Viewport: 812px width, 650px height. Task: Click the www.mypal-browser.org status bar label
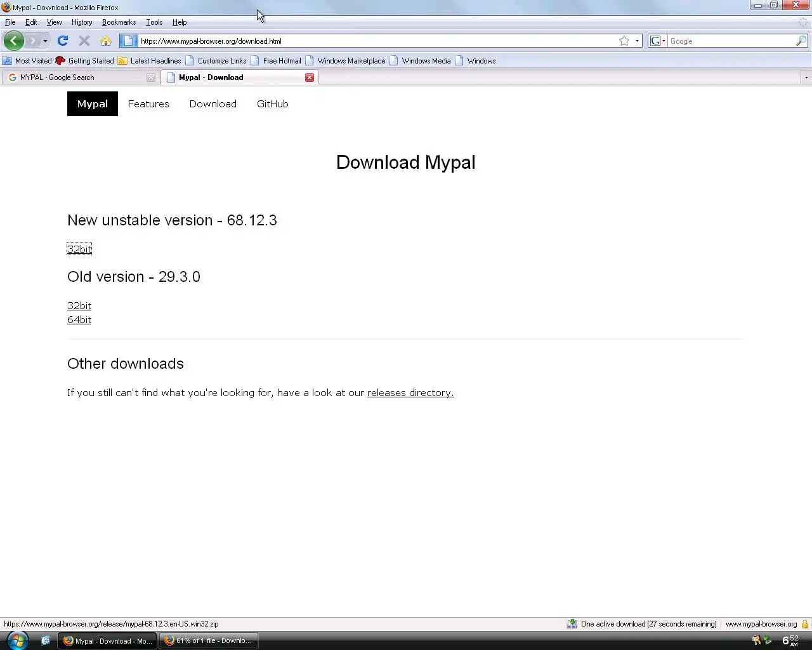[x=761, y=624]
